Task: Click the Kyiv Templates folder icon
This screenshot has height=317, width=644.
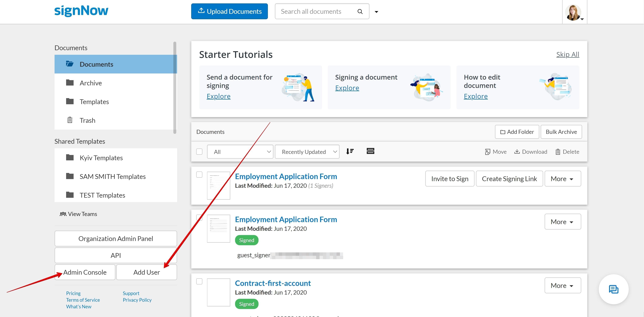Action: point(70,157)
